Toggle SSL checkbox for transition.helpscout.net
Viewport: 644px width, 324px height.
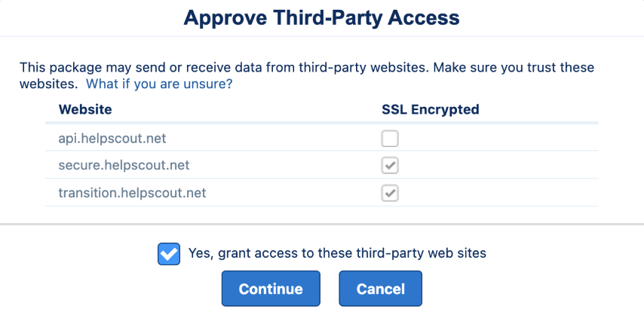pos(390,193)
